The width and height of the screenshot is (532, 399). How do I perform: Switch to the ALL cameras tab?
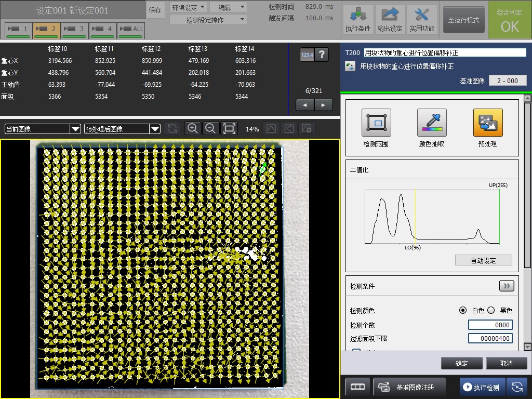[x=131, y=30]
